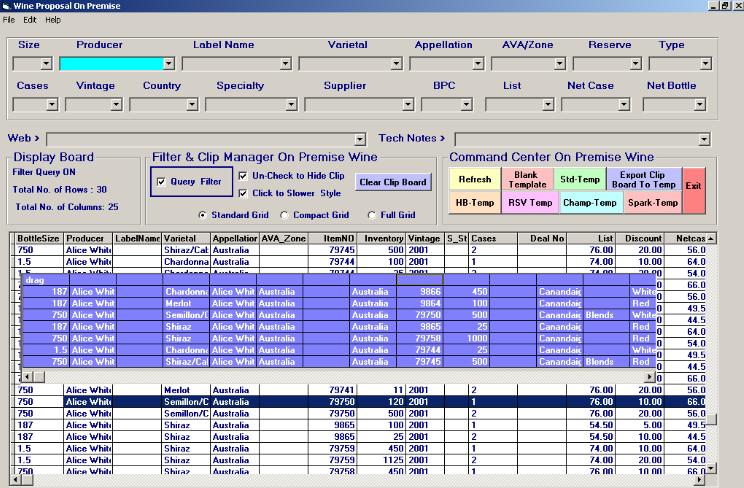Click main grid's horizontal right scroll arrow

coord(700,480)
